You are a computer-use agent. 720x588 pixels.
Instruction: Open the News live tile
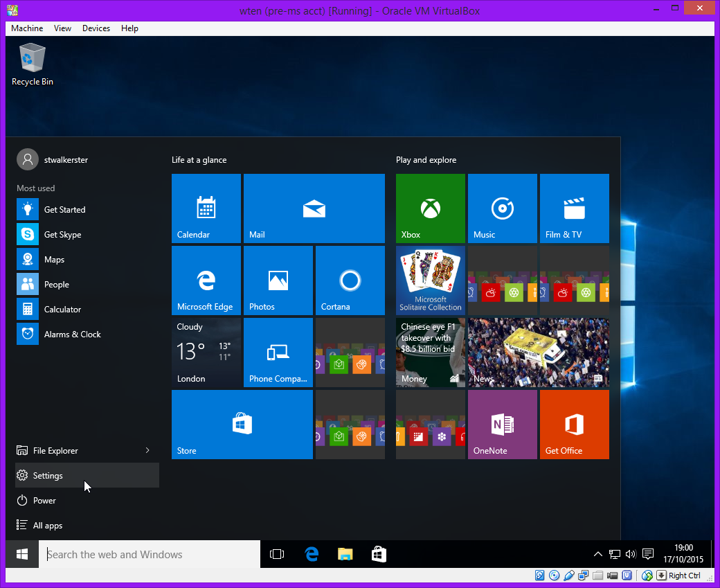coord(538,353)
